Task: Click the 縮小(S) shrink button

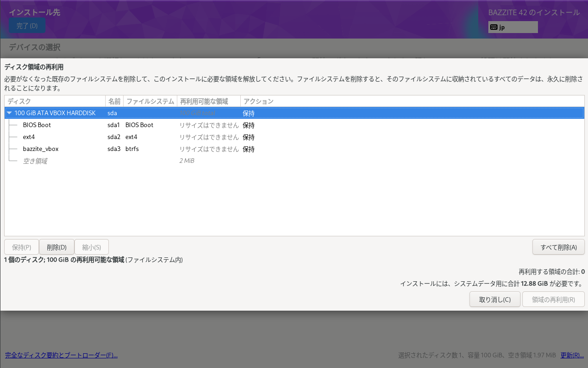Action: click(91, 246)
